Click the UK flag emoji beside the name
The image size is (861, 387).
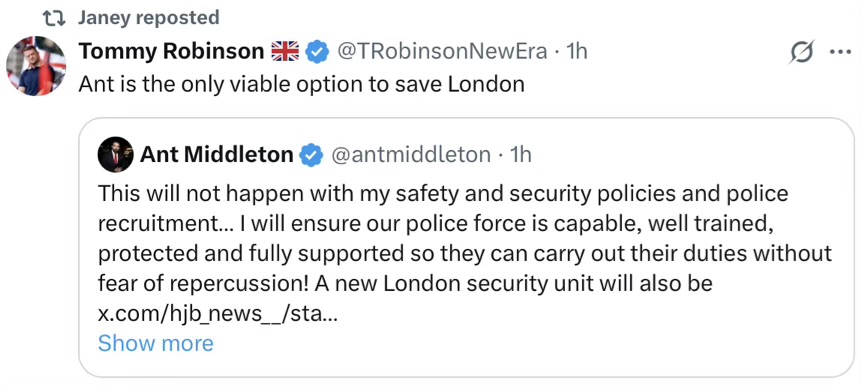284,51
